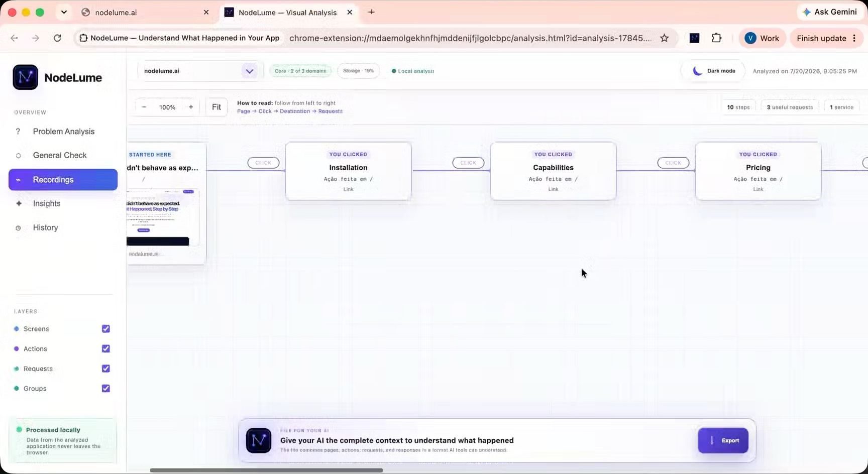Click the 3 useful requests chip
Screen dimensions: 868x474
790,107
